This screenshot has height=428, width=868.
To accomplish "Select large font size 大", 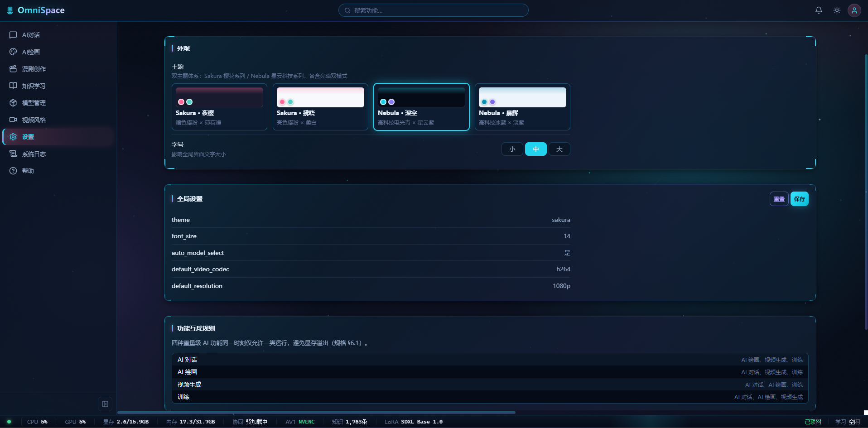I will coord(559,149).
